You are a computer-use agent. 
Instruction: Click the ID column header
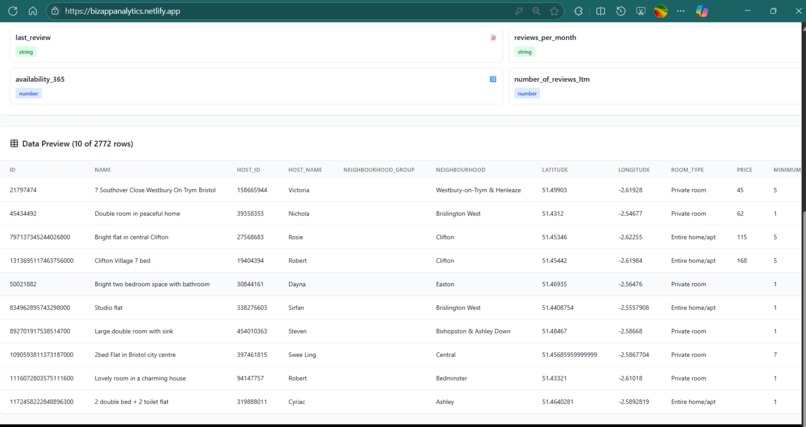tap(13, 170)
